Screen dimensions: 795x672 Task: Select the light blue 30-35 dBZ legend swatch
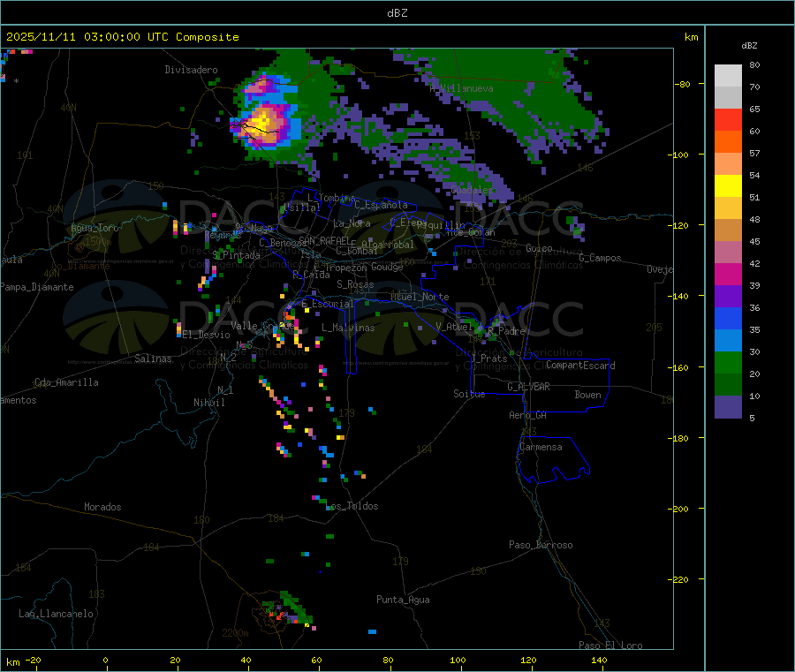[x=728, y=341]
